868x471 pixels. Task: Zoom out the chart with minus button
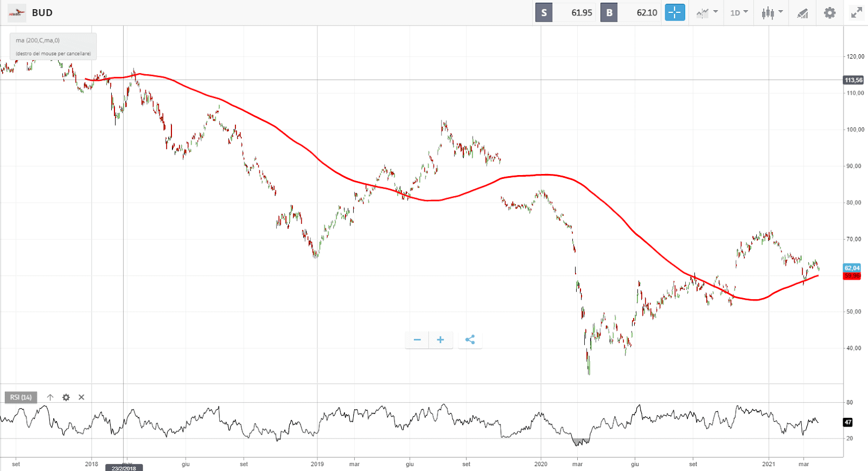(417, 340)
